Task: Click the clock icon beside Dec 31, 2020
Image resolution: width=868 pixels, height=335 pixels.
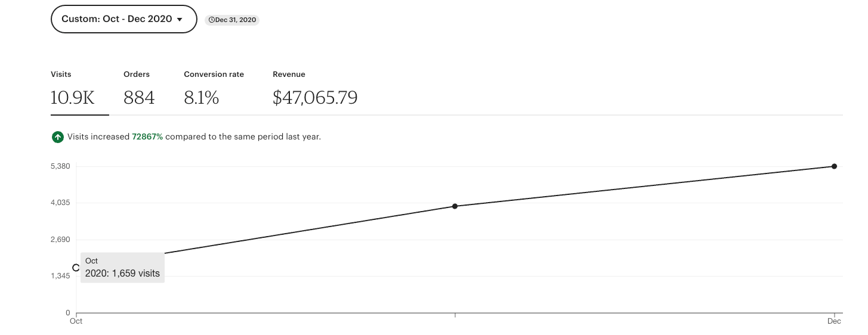Action: 211,20
